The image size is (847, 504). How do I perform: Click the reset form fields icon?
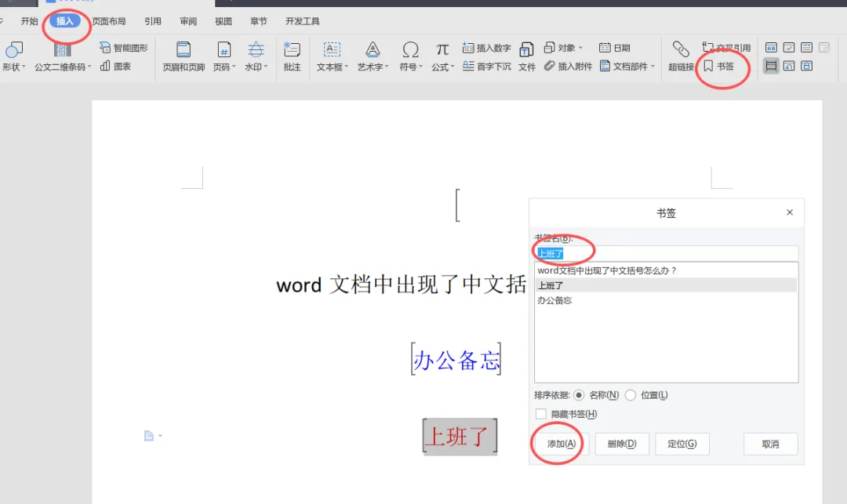(789, 66)
